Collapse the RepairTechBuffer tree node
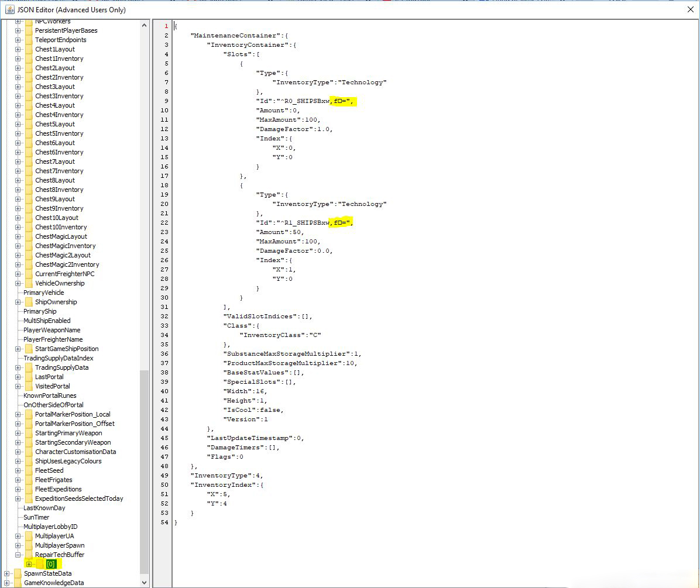Viewport: 700px width, 588px height. 18,555
